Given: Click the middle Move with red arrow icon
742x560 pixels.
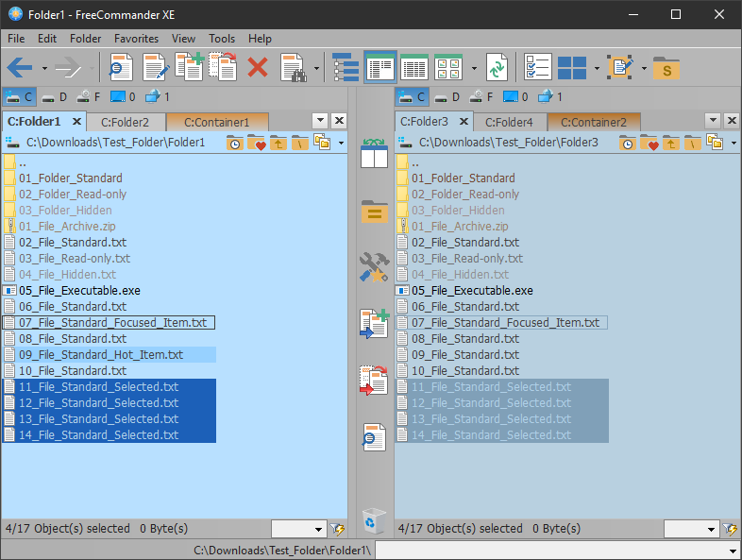Looking at the screenshot, I should (x=375, y=381).
